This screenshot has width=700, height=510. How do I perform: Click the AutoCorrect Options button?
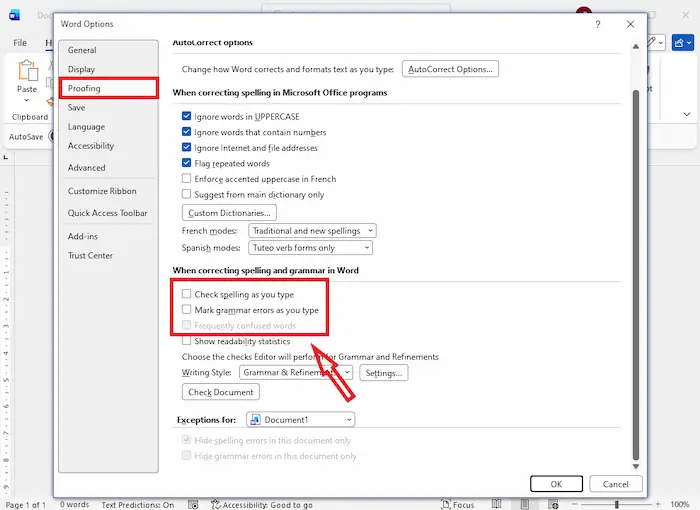click(x=450, y=69)
